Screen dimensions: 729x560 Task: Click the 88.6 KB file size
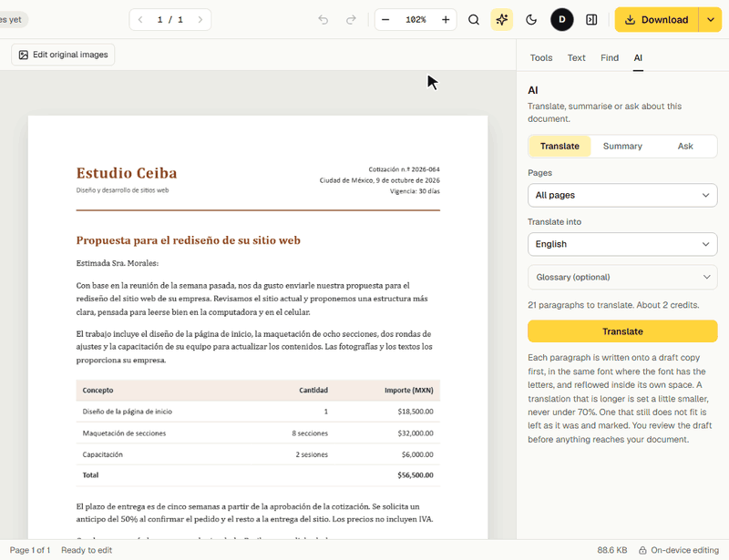[x=611, y=550]
